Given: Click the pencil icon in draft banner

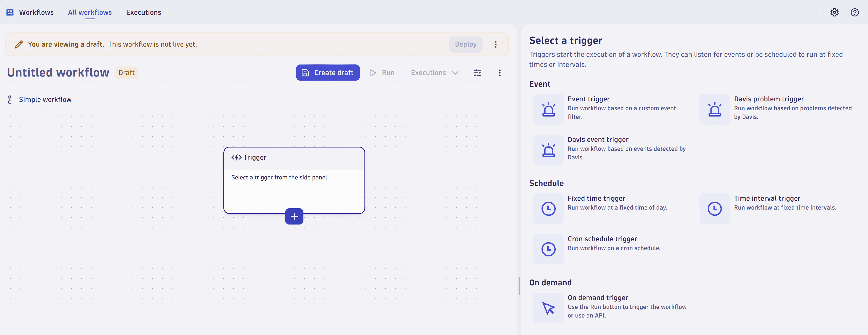Looking at the screenshot, I should (19, 45).
